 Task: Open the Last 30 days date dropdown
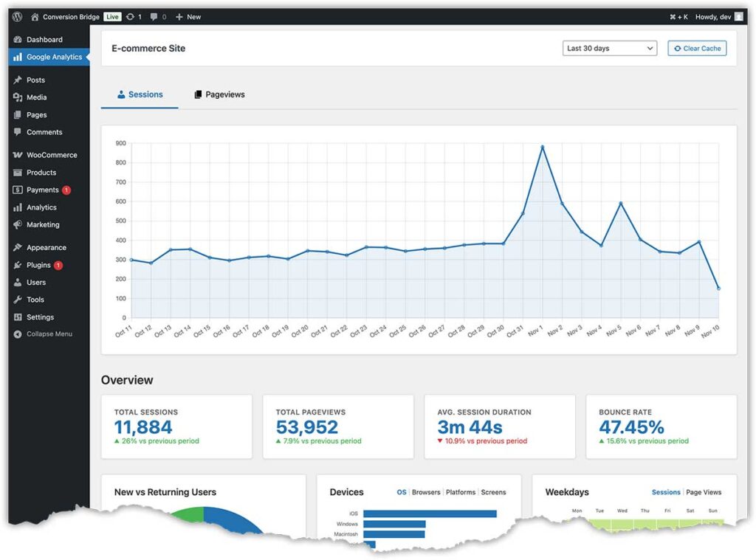[x=609, y=47]
